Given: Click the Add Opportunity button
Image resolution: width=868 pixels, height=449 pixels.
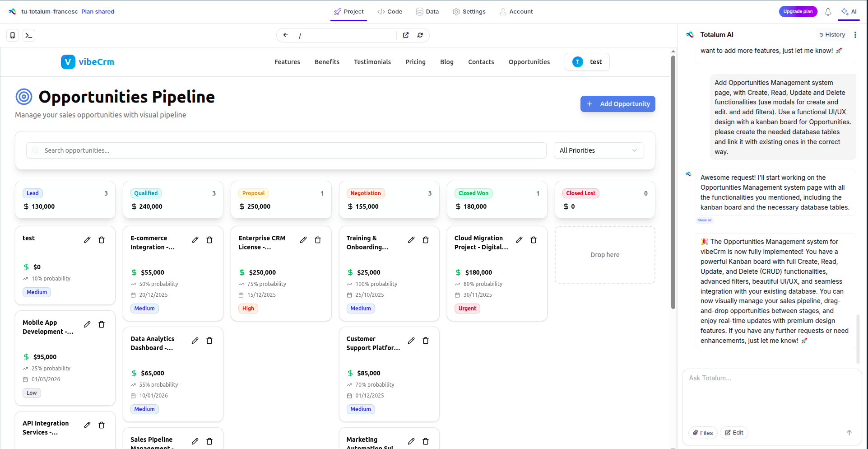Looking at the screenshot, I should 617,104.
